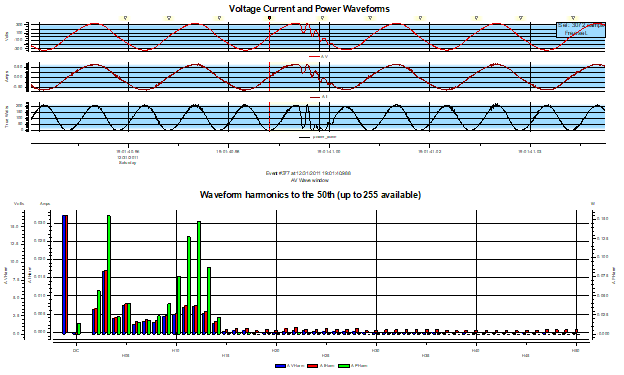The image size is (624, 375).
Task: Click the 'DC' harmonic axis label
Action: point(76,351)
